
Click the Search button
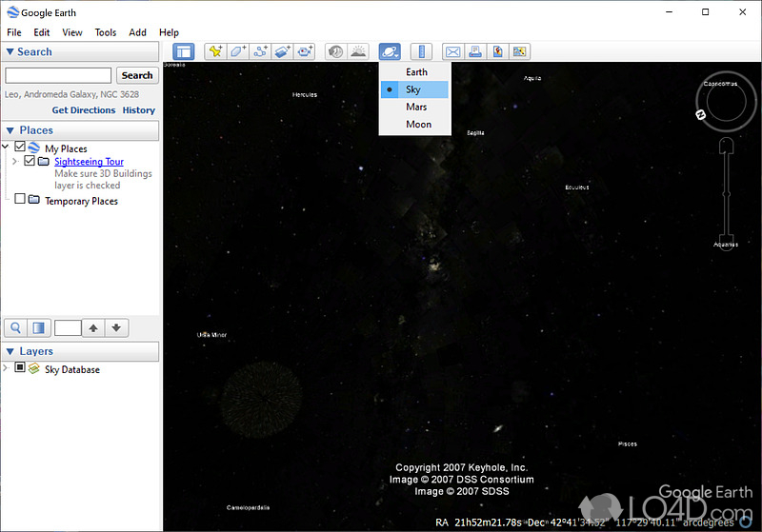point(136,75)
